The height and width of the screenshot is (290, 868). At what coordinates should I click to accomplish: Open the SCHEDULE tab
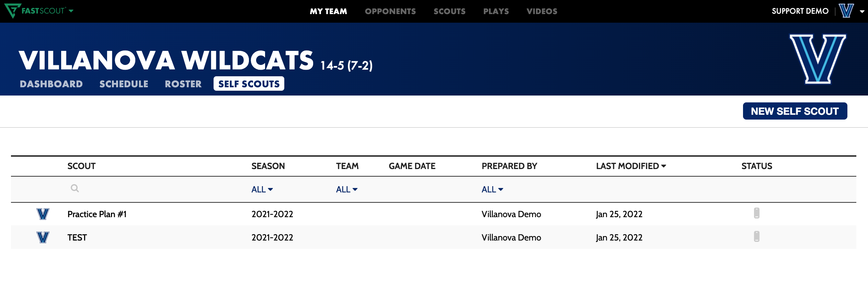click(x=124, y=83)
